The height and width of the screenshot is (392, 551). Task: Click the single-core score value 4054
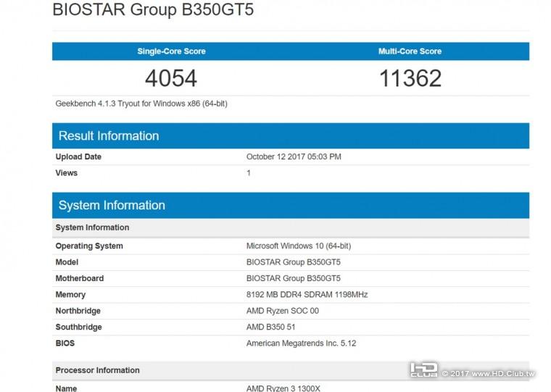pyautogui.click(x=171, y=78)
